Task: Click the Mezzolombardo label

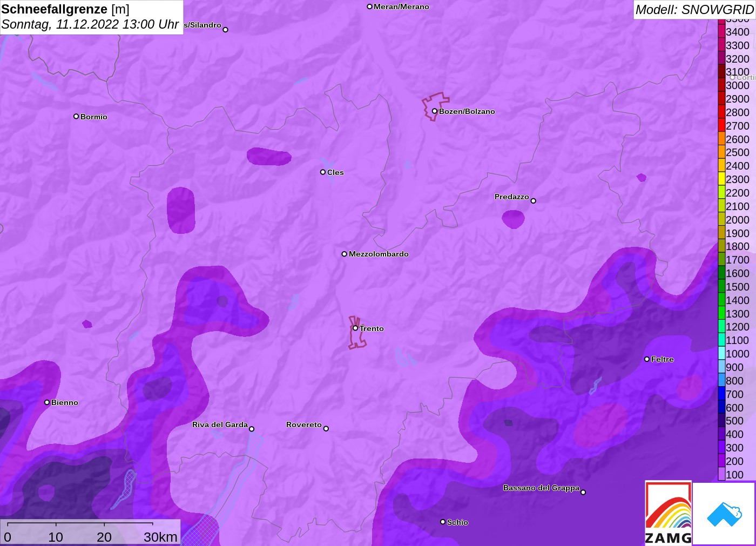Action: tap(379, 254)
